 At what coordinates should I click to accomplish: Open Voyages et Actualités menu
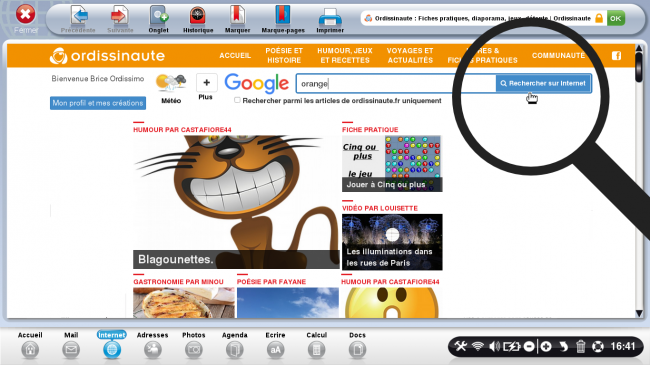click(x=410, y=55)
